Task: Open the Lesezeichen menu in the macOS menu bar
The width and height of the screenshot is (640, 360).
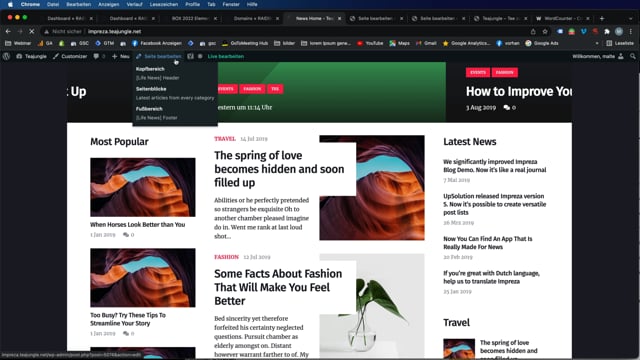Action: [x=164, y=4]
